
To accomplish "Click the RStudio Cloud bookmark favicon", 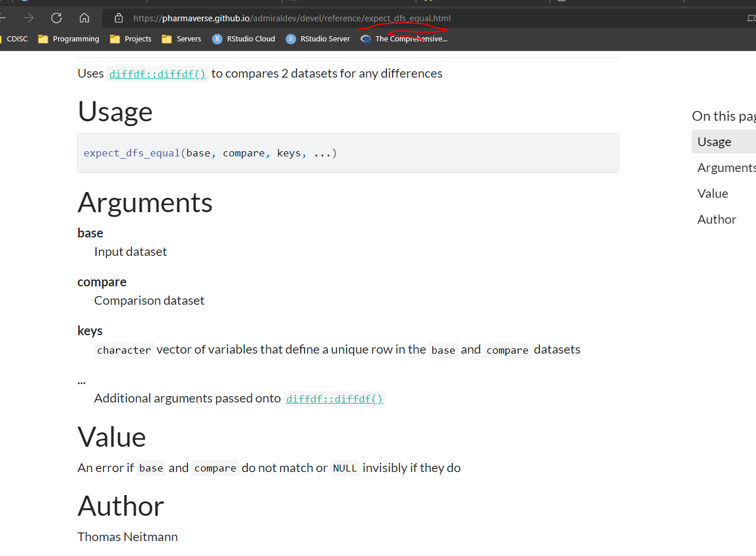I will coord(217,39).
